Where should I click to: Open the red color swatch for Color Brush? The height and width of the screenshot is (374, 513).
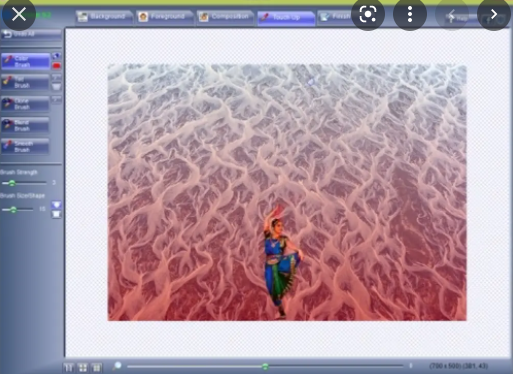[x=56, y=66]
